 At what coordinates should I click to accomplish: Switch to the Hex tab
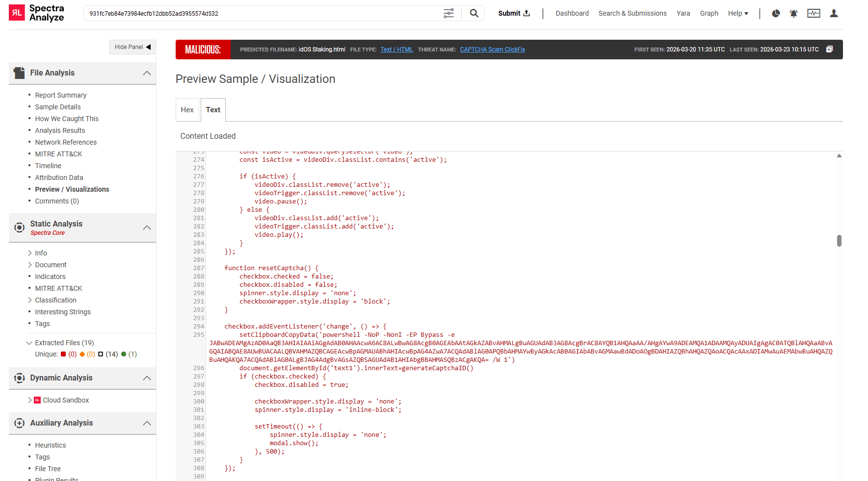[x=187, y=109]
